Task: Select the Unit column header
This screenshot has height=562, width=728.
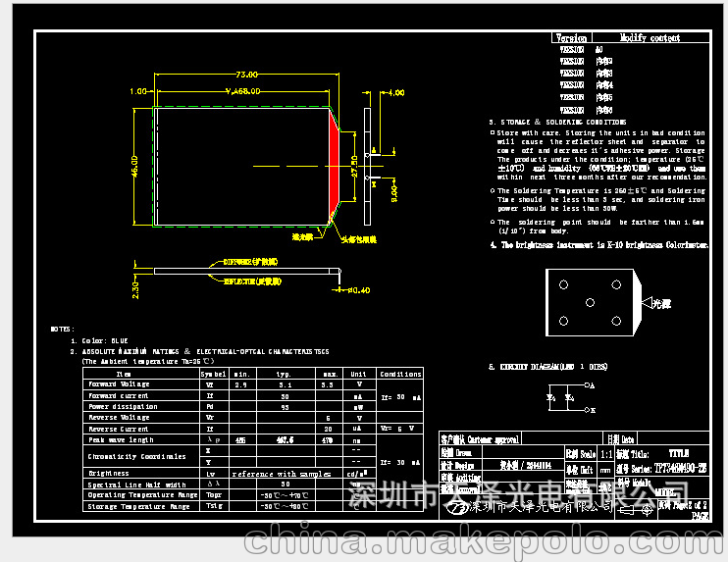Action: point(358,374)
